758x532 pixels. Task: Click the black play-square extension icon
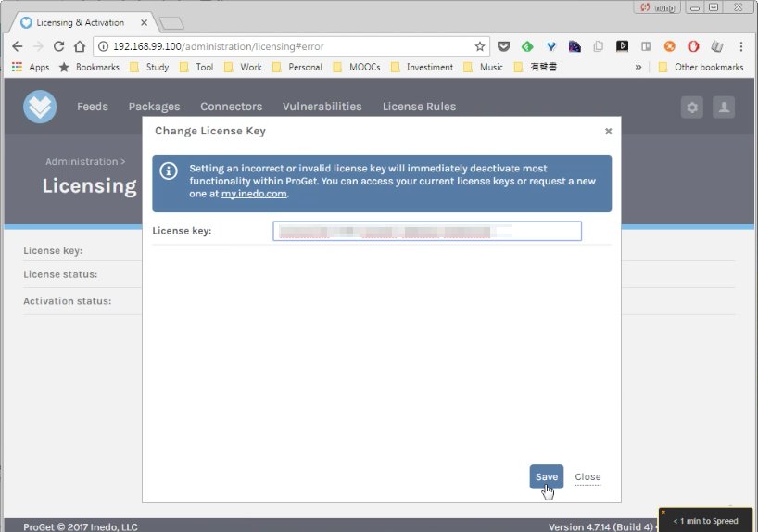click(x=622, y=46)
